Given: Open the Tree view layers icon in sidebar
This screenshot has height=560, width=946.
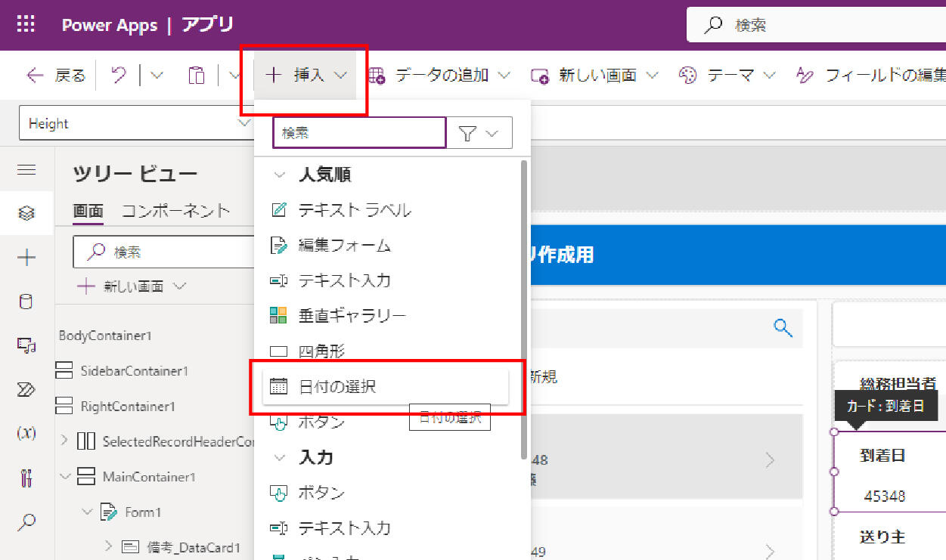Looking at the screenshot, I should 26,214.
